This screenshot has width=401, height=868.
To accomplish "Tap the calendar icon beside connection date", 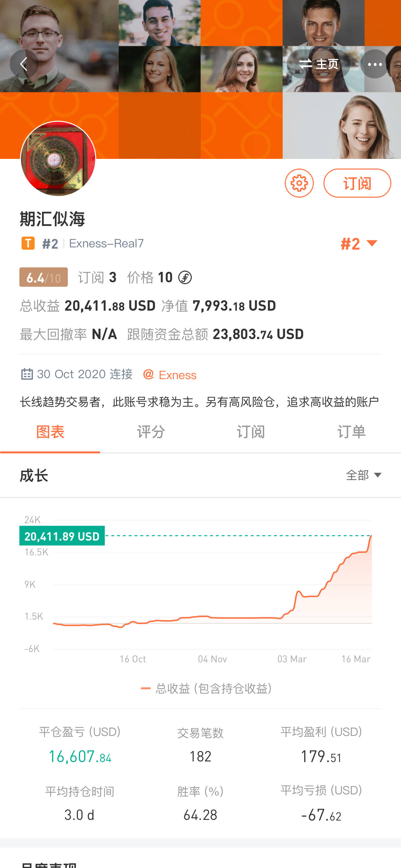I will pos(27,374).
